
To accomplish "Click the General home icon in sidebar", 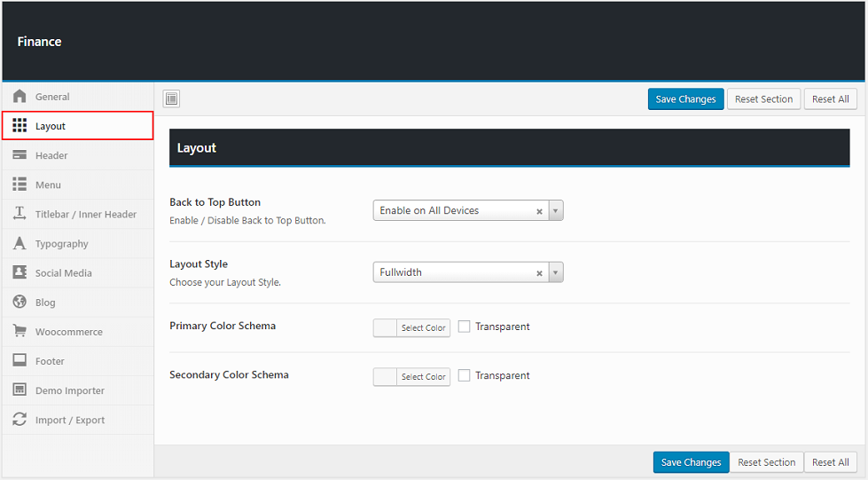I will (x=20, y=97).
